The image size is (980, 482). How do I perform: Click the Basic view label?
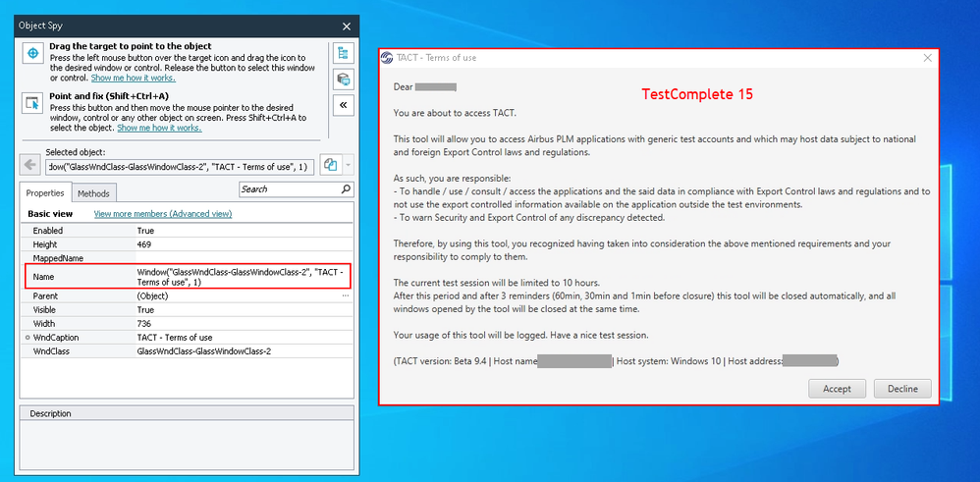click(x=50, y=214)
